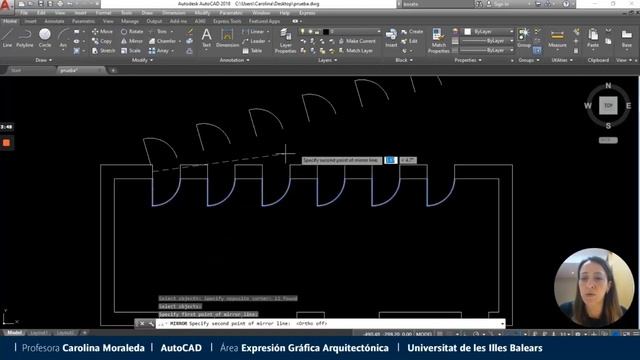This screenshot has height=360, width=640.
Task: Open the AutoCAD application menu logo
Action: [6, 5]
